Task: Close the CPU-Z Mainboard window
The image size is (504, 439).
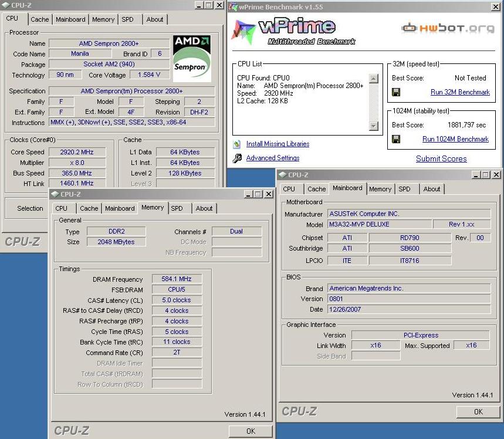Action: 496,175
